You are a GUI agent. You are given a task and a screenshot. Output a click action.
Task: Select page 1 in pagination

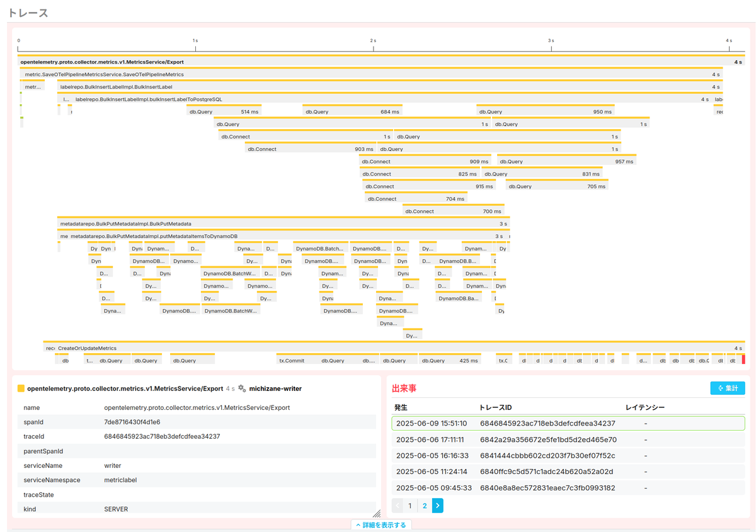(x=410, y=506)
